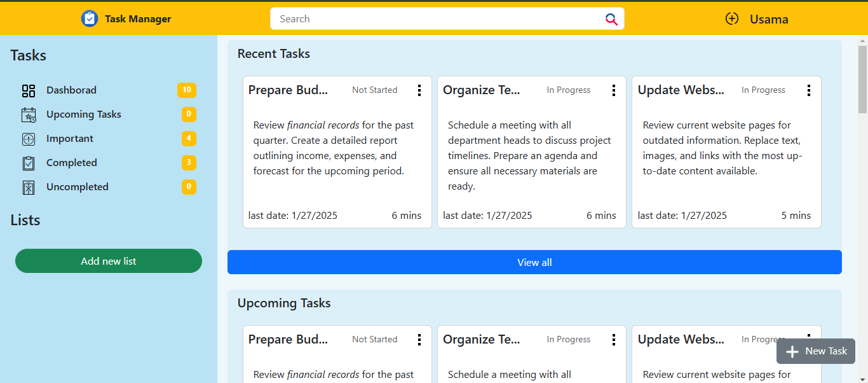This screenshot has height=383, width=868.
Task: Click the blue View all button
Action: point(534,262)
